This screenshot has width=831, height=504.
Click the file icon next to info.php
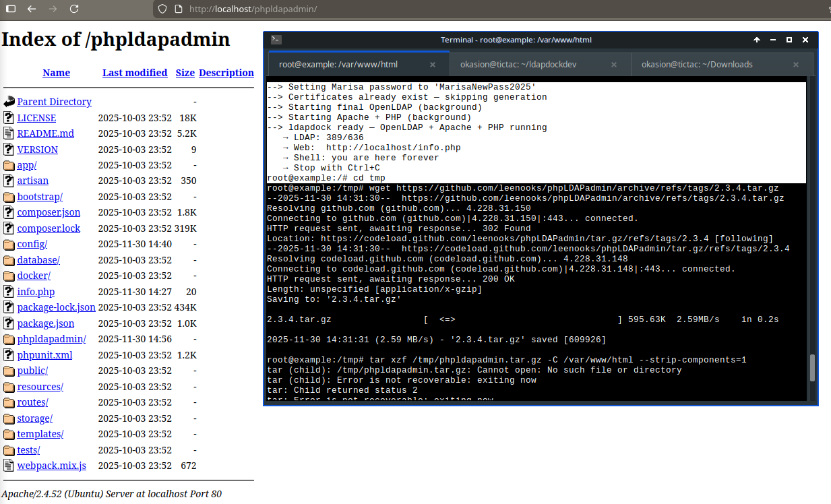(9, 292)
